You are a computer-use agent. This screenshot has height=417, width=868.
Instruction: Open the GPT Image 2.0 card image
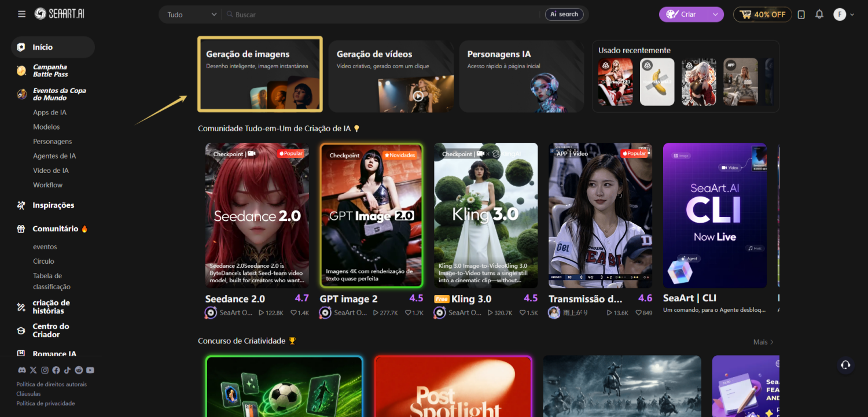click(371, 216)
